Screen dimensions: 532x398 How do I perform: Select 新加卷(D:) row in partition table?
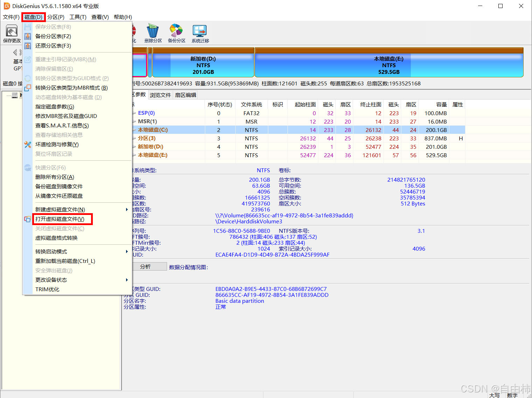pyautogui.click(x=299, y=147)
